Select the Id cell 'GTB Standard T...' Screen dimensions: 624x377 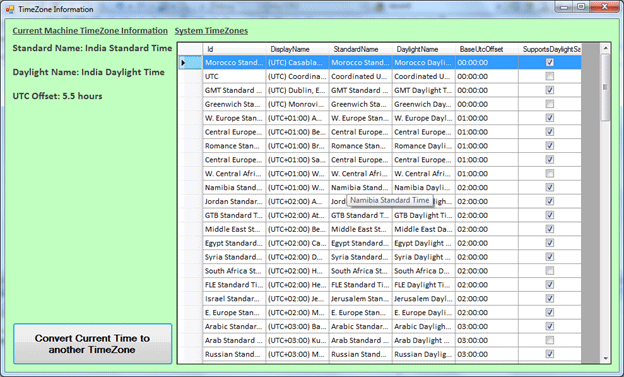point(234,215)
